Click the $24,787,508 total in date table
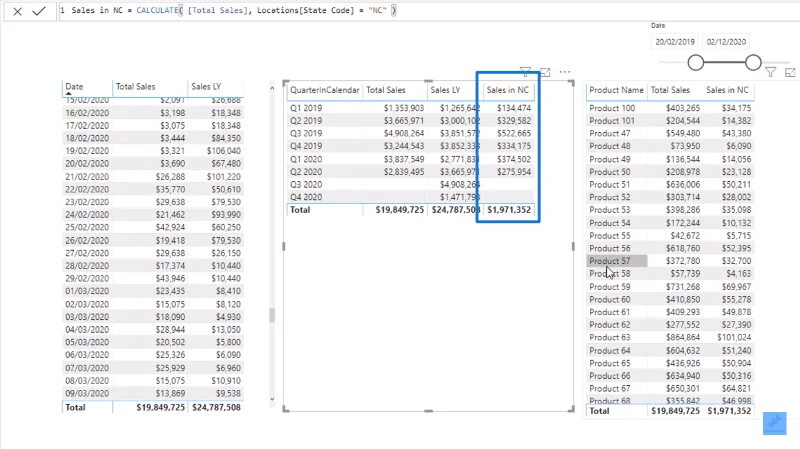This screenshot has height=449, width=800. pos(216,407)
